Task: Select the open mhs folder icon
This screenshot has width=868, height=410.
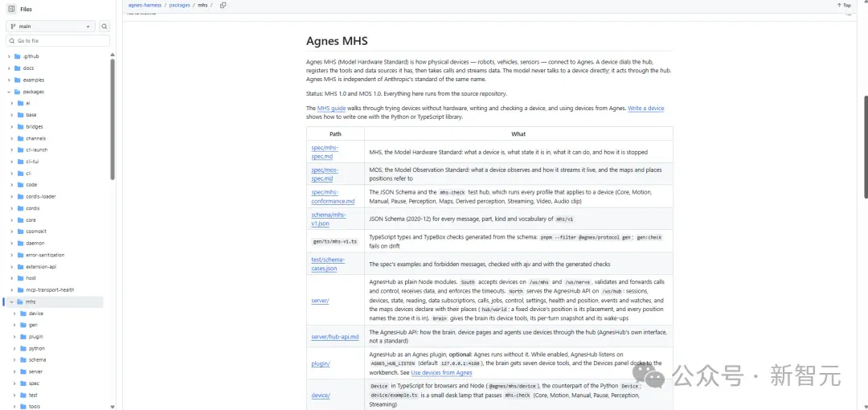Action: (x=20, y=302)
